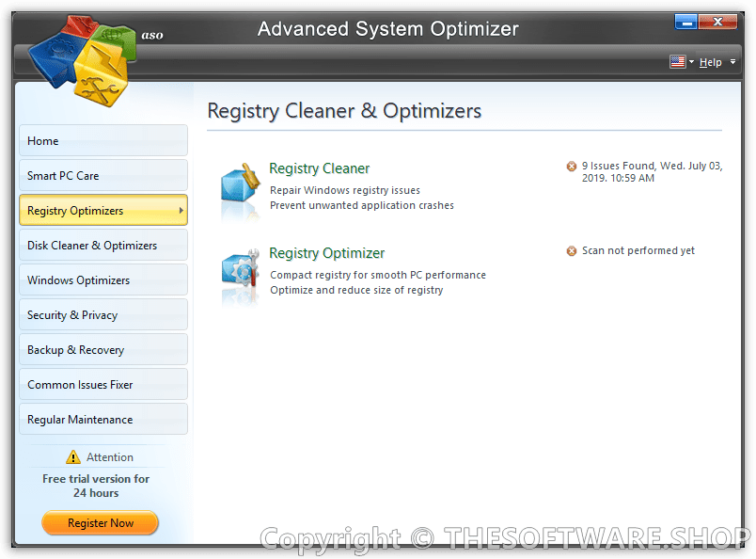Click the scan not performed status icon

(x=572, y=251)
